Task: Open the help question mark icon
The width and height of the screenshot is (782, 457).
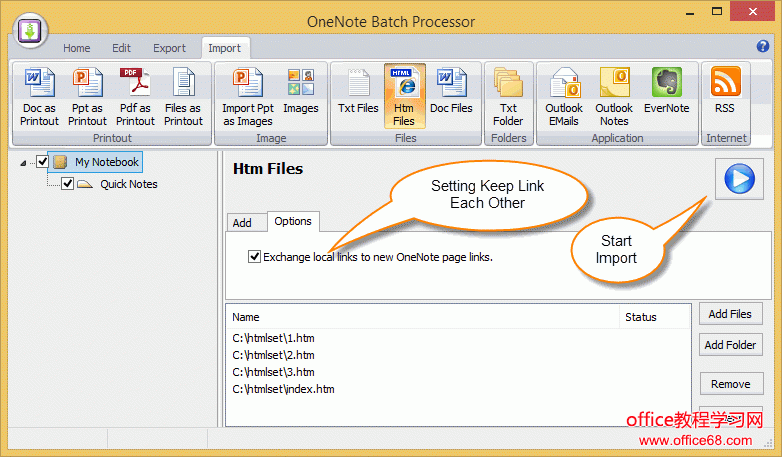Action: (763, 46)
